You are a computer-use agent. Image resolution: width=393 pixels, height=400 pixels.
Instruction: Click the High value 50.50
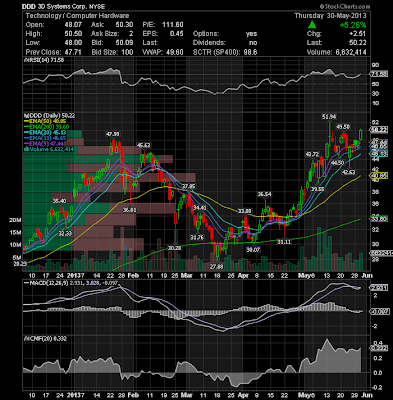pos(73,34)
